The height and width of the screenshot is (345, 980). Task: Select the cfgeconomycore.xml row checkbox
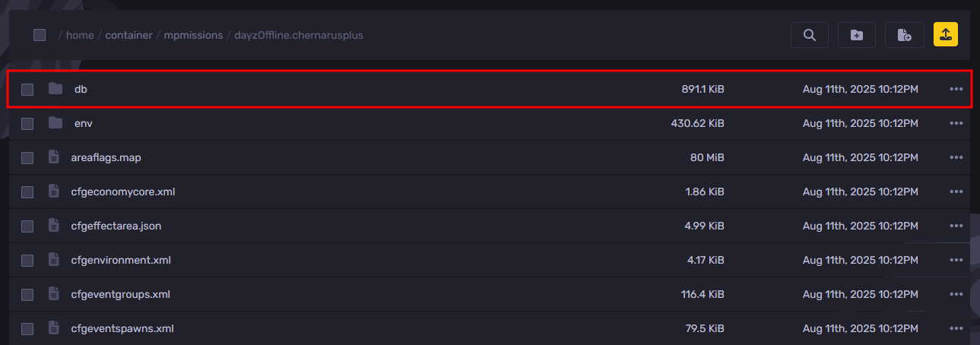pyautogui.click(x=27, y=192)
